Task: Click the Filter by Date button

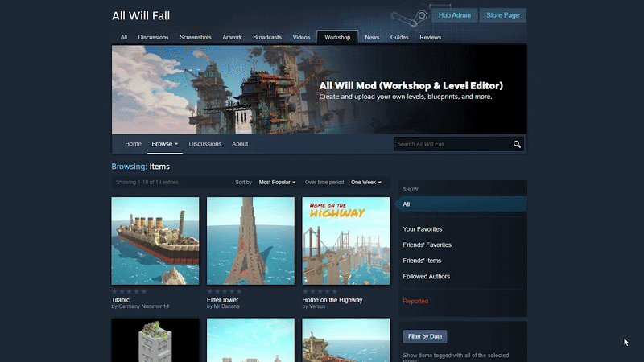Action: coord(425,336)
